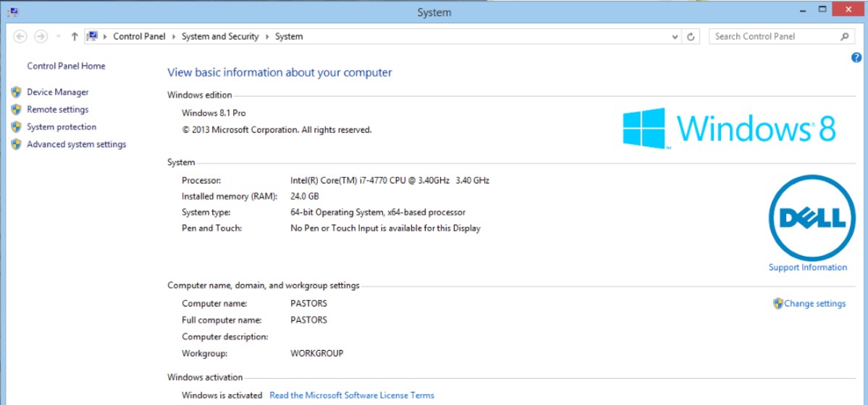Select Control Panel breadcrumb
The height and width of the screenshot is (405, 868).
pyautogui.click(x=140, y=36)
